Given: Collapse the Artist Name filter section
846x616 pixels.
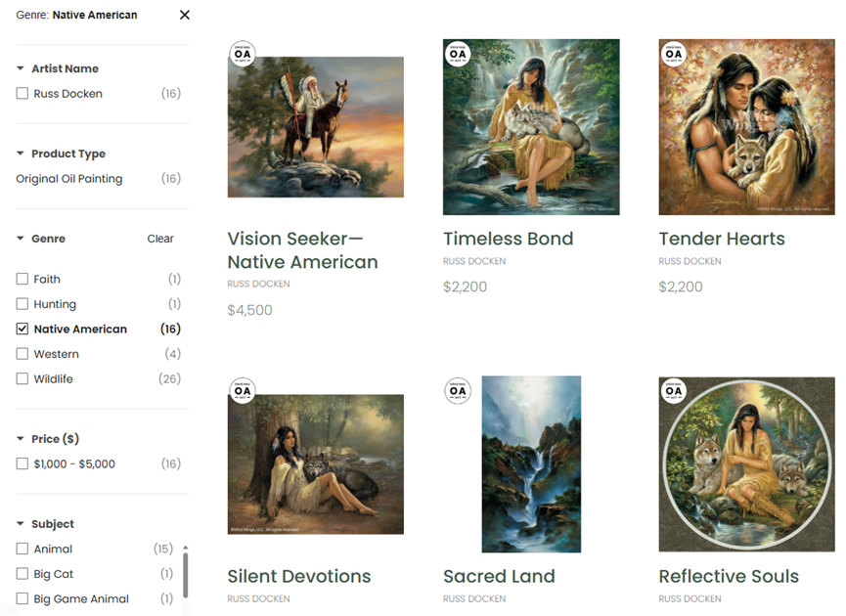Looking at the screenshot, I should (21, 69).
